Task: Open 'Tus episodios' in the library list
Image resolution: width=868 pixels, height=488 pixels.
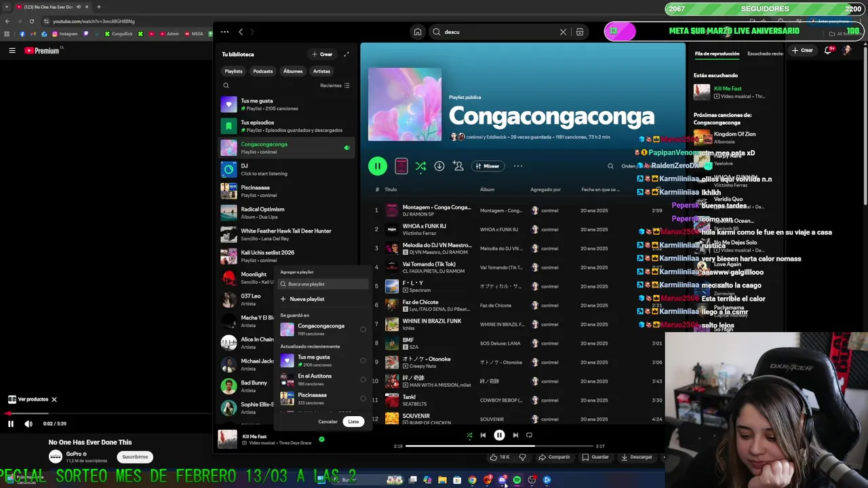Action: click(x=285, y=126)
